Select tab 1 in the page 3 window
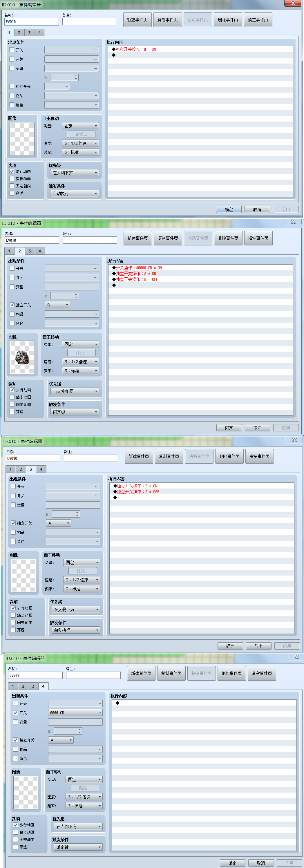The image size is (304, 868). point(10,469)
